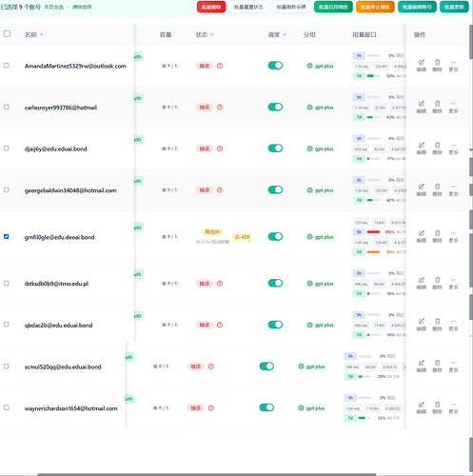Select checkbox for waynerichardson1654@hotmail.com

pyautogui.click(x=7, y=407)
